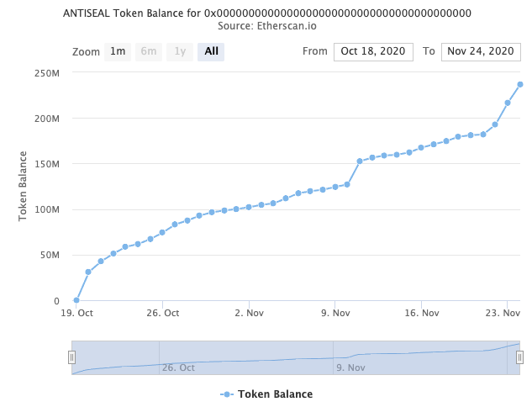
Task: Click the '19. Oct' x-axis label
Action: click(x=76, y=313)
